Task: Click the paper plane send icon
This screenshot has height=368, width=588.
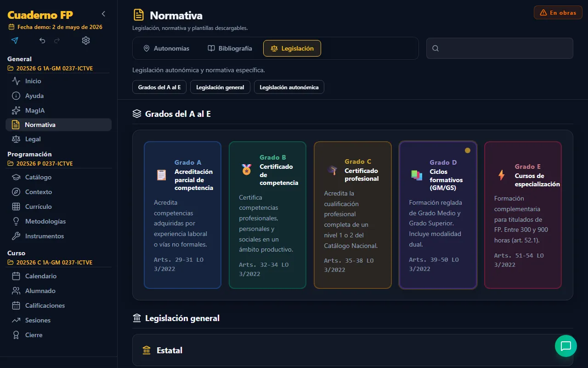Action: (15, 40)
